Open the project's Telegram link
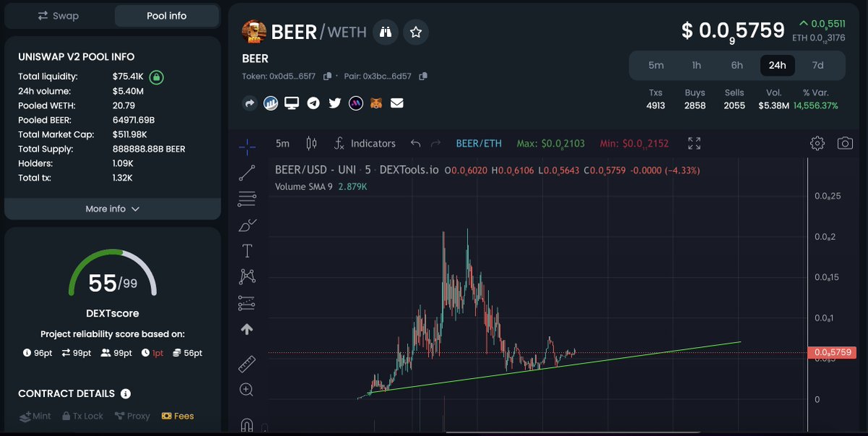Viewport: 868px width, 436px height. (x=312, y=103)
